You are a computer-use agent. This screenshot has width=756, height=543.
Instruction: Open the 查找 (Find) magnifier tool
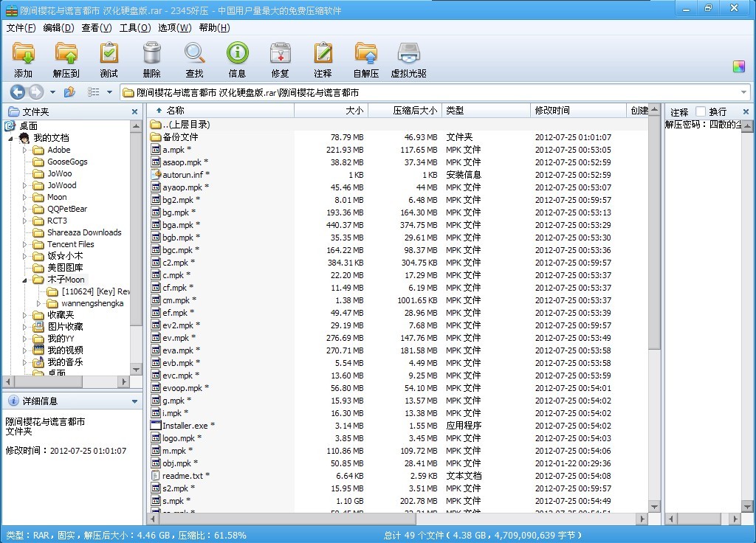pos(194,54)
